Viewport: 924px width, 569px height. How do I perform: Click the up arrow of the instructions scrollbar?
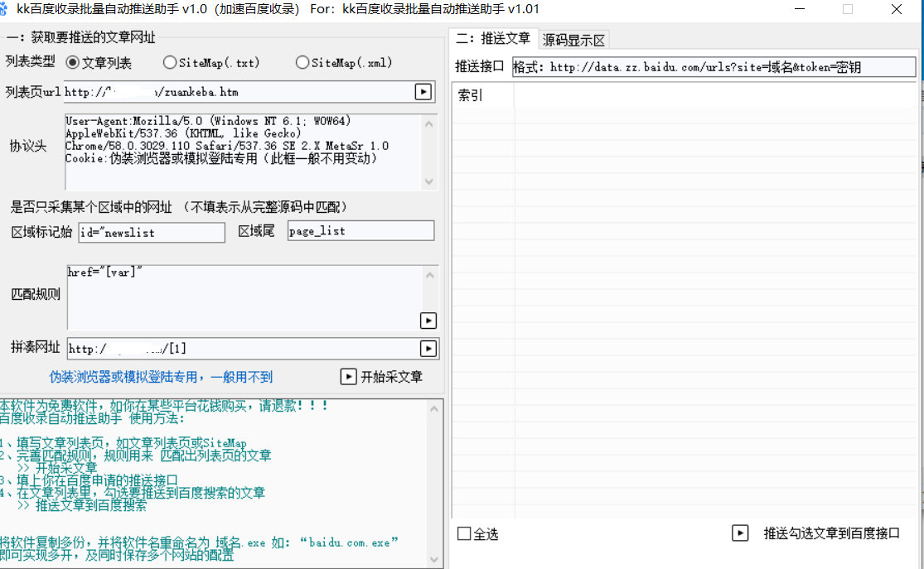pyautogui.click(x=434, y=408)
